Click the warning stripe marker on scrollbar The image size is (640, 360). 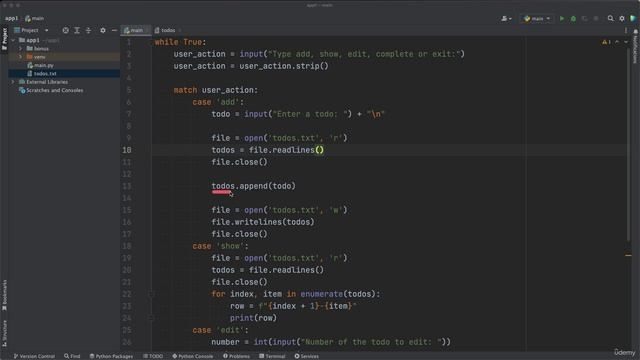[628, 256]
